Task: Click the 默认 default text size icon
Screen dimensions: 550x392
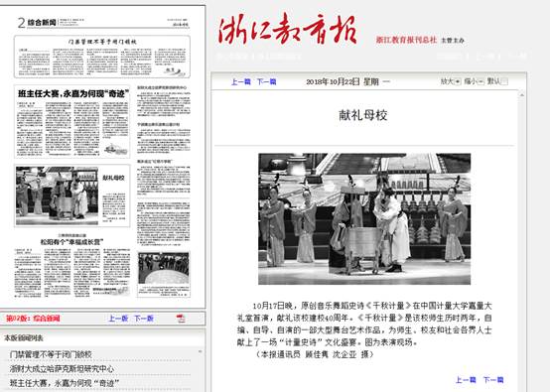Action: click(x=504, y=81)
